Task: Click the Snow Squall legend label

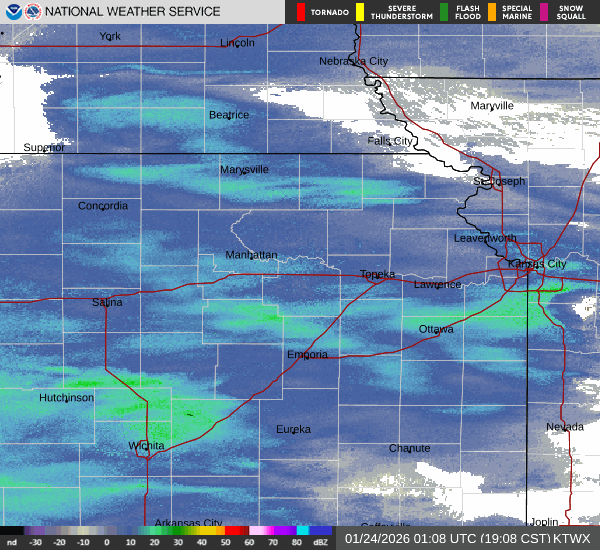Action: tap(572, 12)
